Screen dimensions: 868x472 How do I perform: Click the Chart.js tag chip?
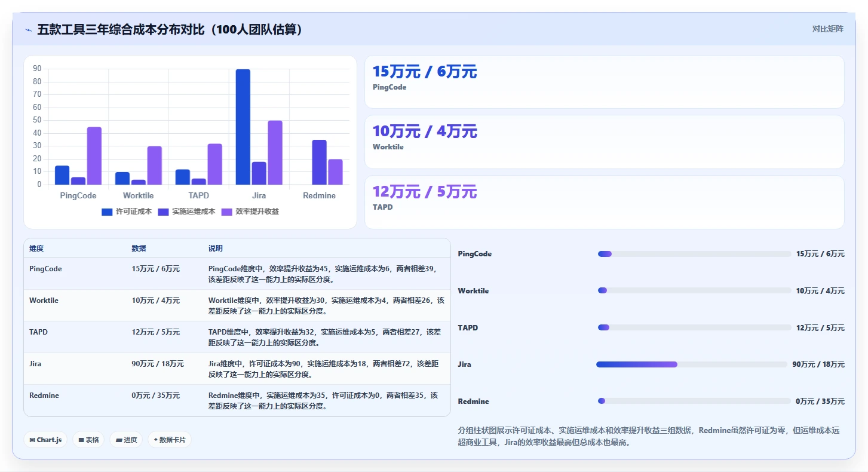click(x=45, y=440)
